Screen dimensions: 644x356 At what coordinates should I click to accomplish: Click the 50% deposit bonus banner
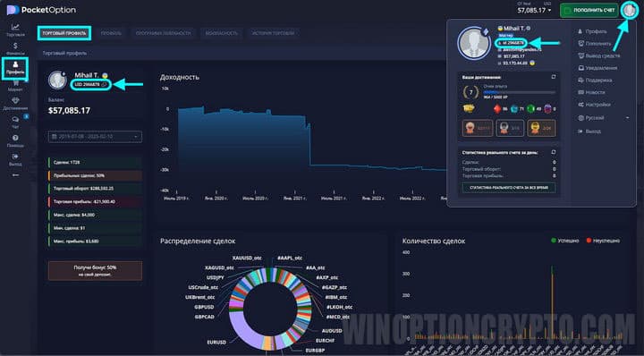96,271
